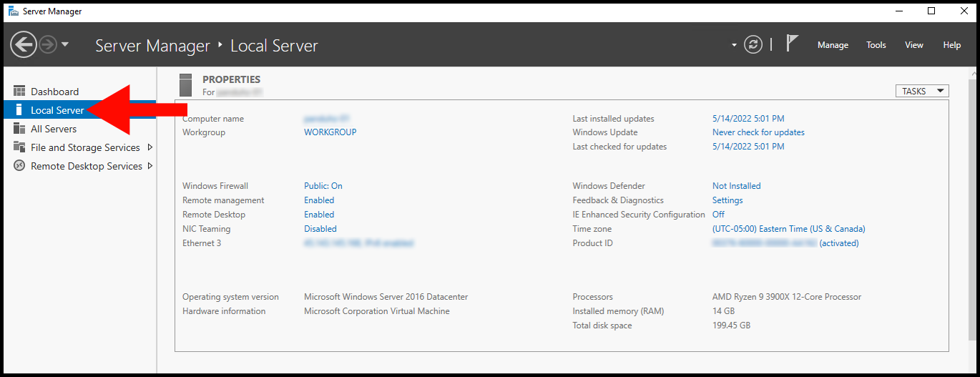Open the notifications flag icon
This screenshot has width=980, height=377.
coord(792,44)
